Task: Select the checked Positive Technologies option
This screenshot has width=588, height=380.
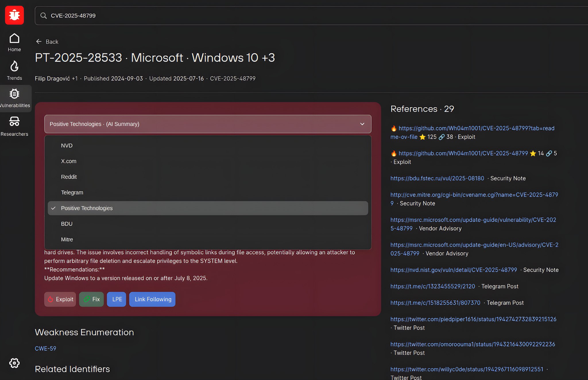Action: click(208, 208)
